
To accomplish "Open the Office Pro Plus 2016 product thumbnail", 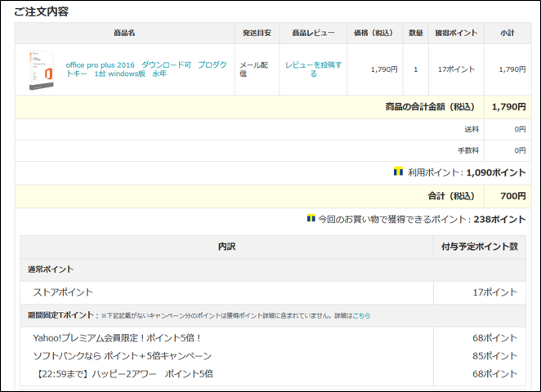I will click(x=42, y=70).
